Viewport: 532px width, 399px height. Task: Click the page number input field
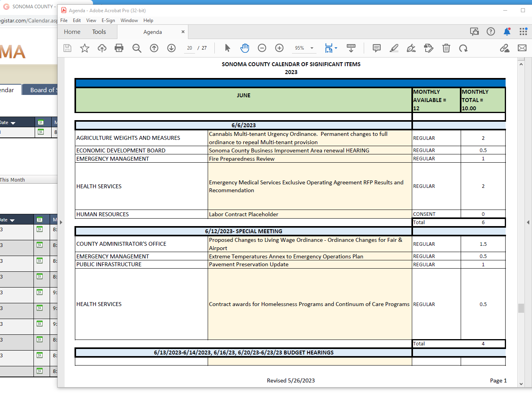(x=190, y=48)
